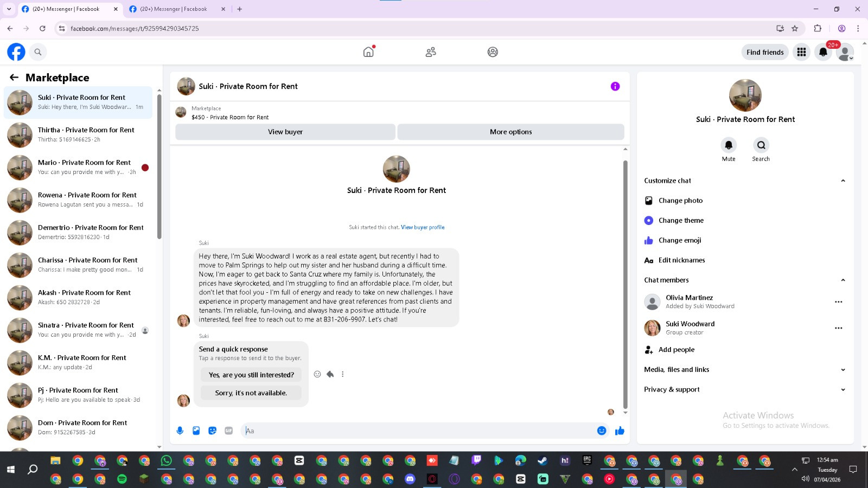This screenshot has width=868, height=488.
Task: Reply to the quick response message
Action: [x=330, y=374]
